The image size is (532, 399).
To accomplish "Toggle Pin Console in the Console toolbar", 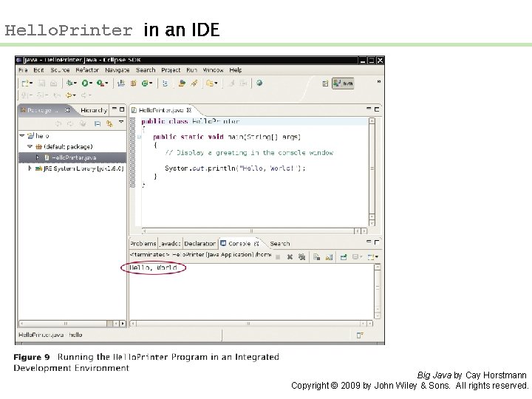I will (344, 257).
